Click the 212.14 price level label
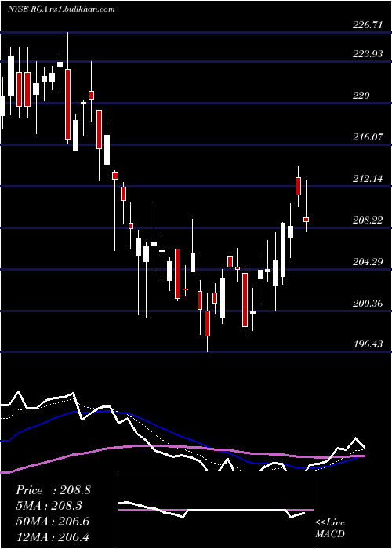Image resolution: width=392 pixels, height=549 pixels. tap(367, 179)
